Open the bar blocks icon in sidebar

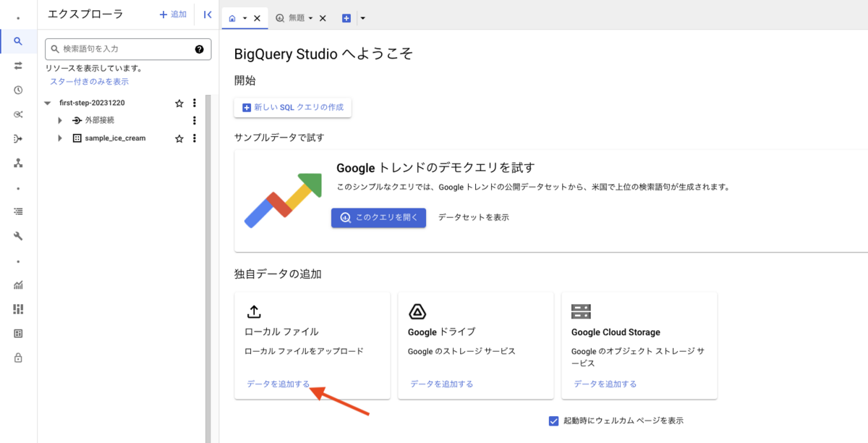18,309
